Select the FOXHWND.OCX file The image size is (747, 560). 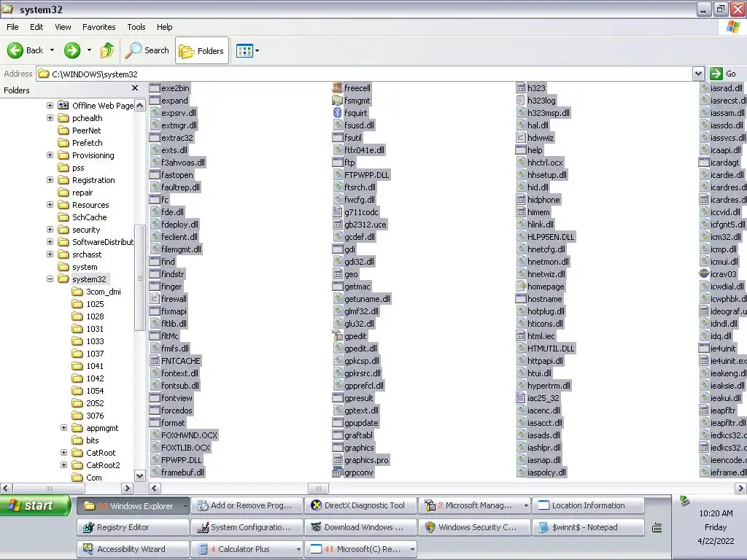point(189,435)
